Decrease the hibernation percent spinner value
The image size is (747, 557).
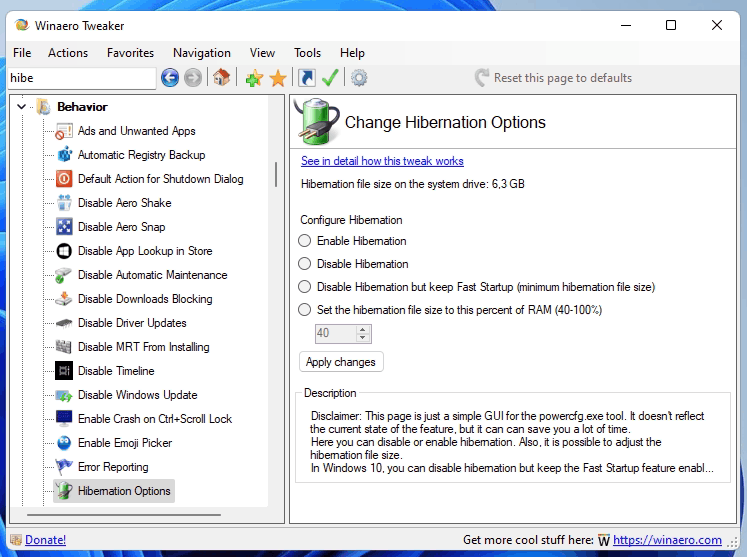coord(363,337)
